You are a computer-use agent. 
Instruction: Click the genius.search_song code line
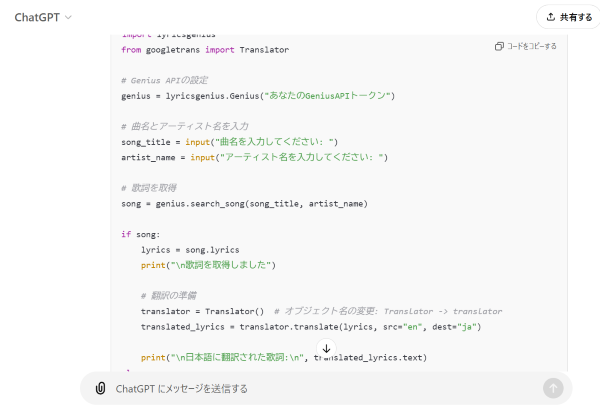click(x=244, y=203)
